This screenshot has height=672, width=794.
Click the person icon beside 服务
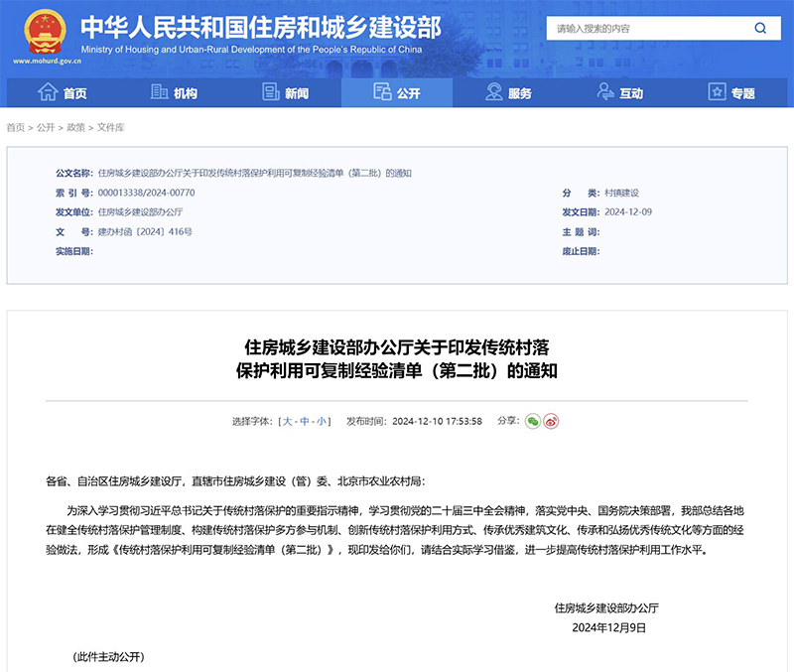tap(493, 92)
